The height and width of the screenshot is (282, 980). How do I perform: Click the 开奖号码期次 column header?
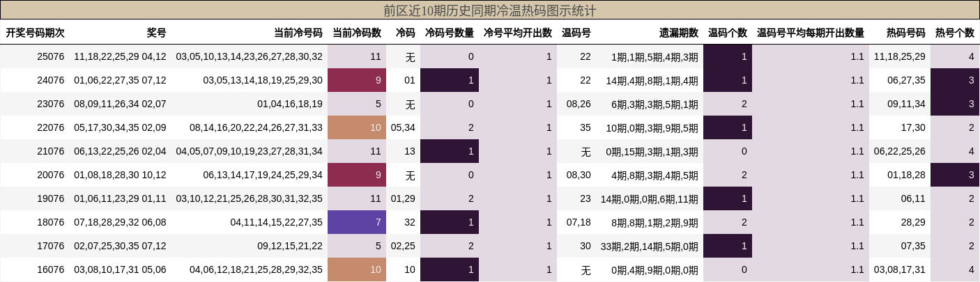pyautogui.click(x=35, y=33)
